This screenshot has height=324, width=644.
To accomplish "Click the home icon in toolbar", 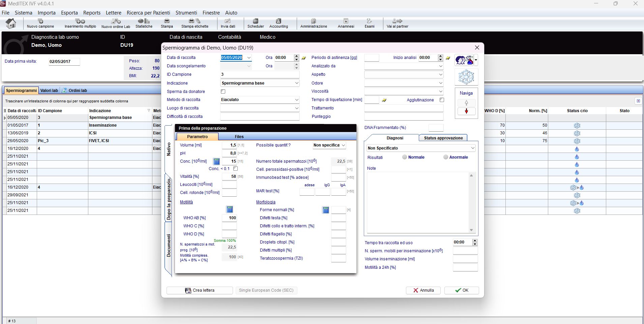I will pyautogui.click(x=11, y=23).
